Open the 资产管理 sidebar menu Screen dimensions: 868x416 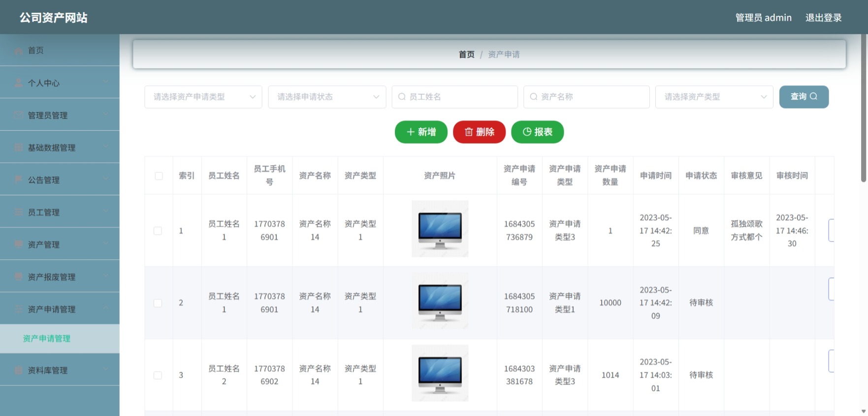pos(60,244)
